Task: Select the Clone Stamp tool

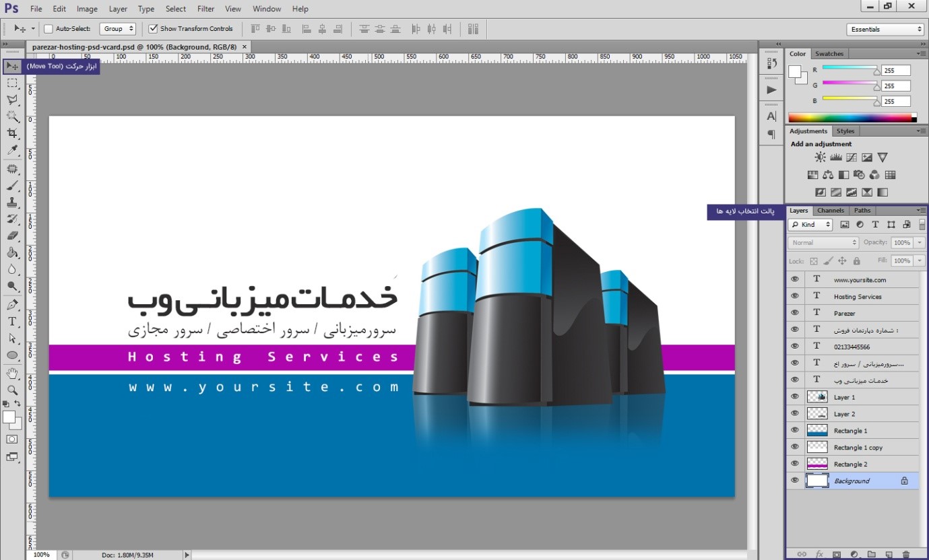Action: (11, 203)
